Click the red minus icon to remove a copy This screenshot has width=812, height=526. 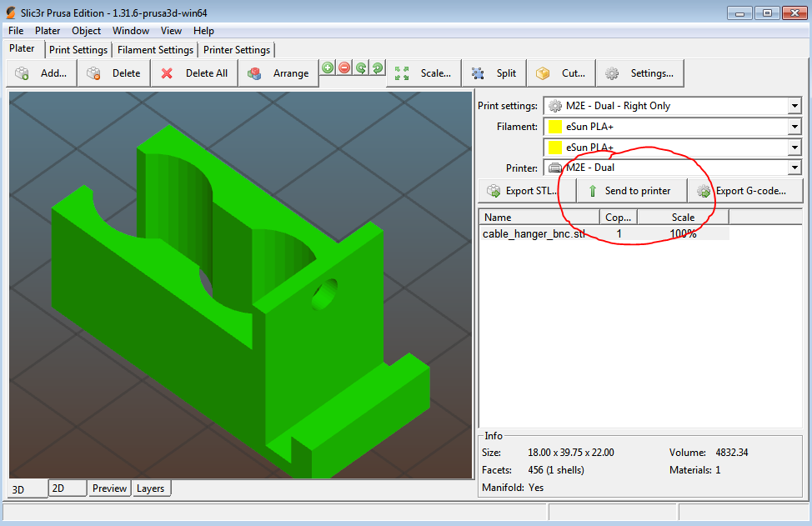tap(344, 68)
